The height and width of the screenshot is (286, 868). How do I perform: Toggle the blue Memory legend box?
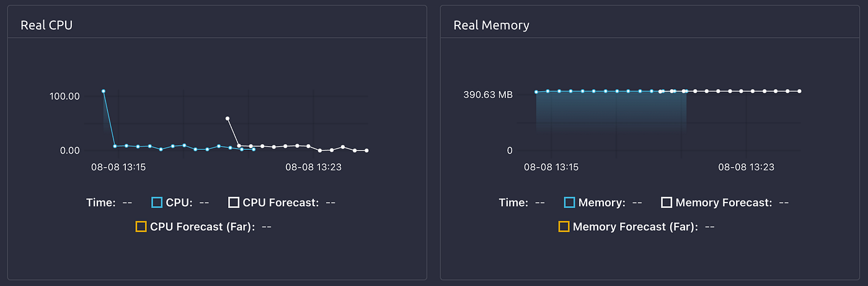(x=570, y=202)
